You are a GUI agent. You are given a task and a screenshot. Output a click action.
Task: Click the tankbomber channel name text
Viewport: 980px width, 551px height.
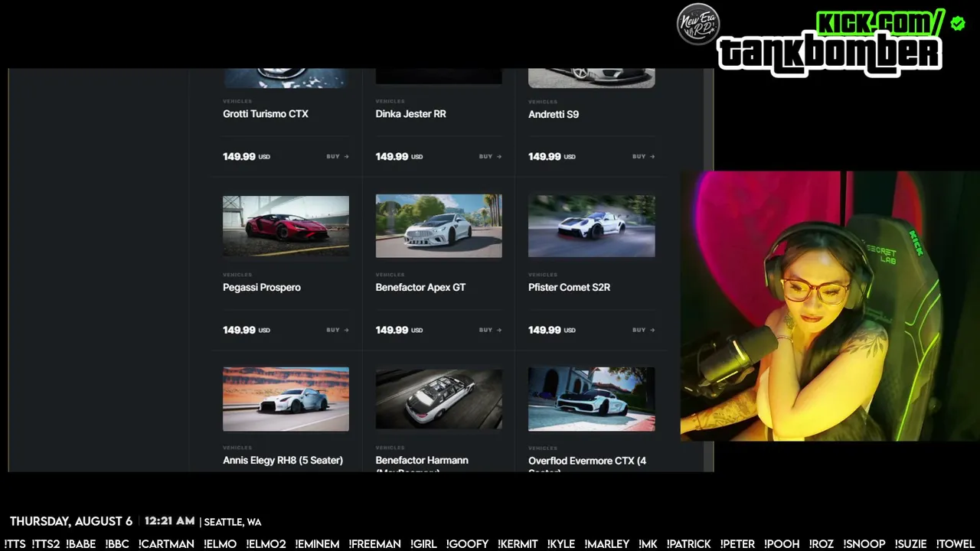[830, 54]
